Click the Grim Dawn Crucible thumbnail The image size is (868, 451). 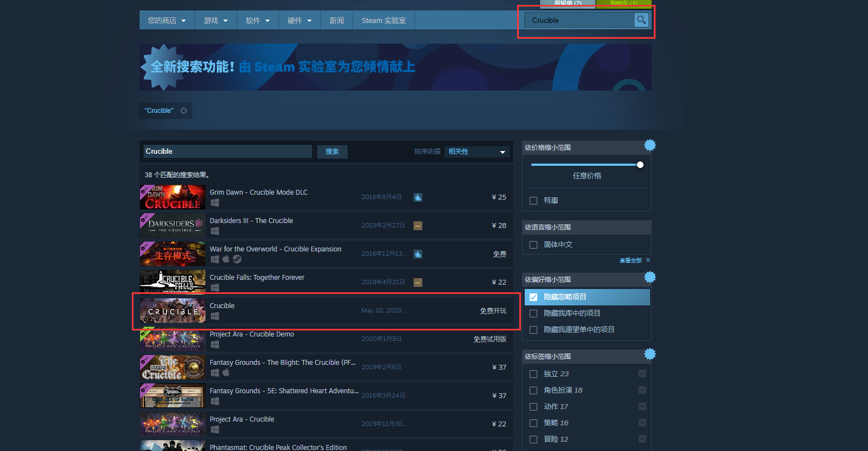coord(173,197)
